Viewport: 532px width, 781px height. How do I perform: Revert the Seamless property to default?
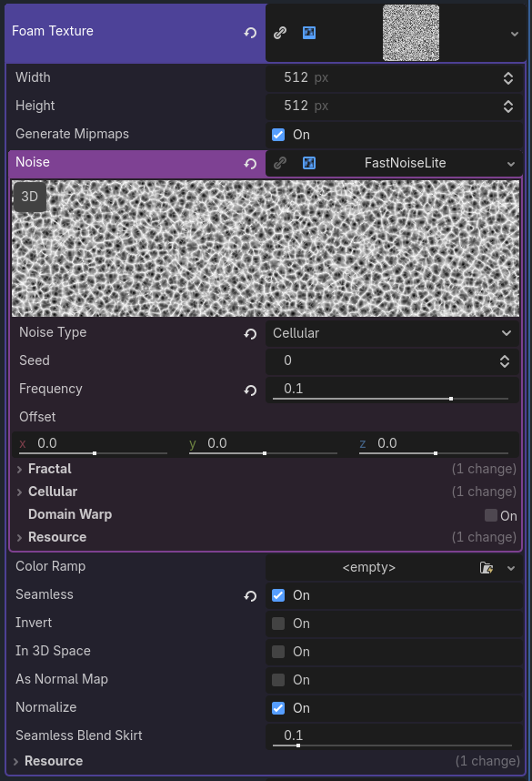click(249, 595)
